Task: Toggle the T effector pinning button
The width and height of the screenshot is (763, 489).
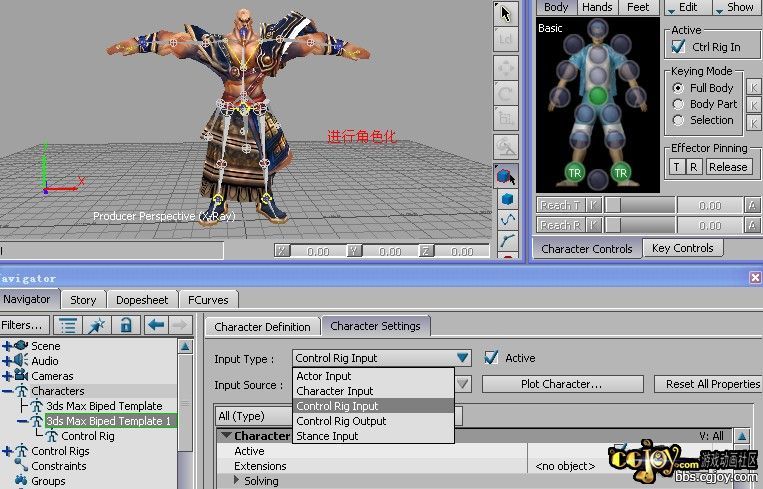Action: [676, 167]
